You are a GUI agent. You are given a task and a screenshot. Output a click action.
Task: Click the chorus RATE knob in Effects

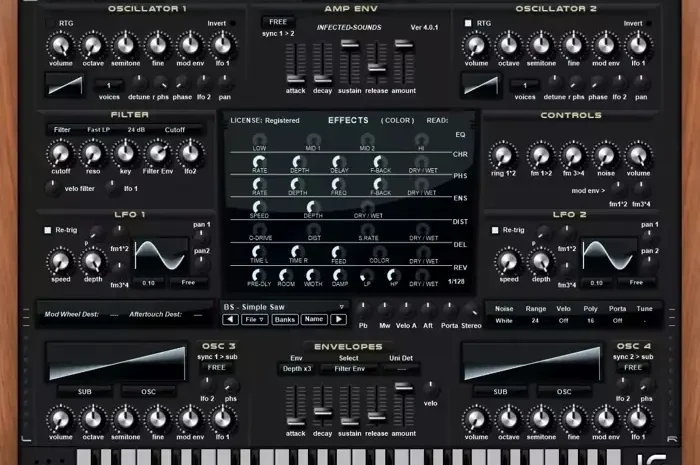pyautogui.click(x=259, y=162)
